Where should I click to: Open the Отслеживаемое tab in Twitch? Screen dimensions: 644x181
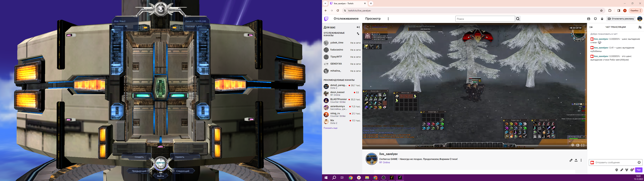[346, 19]
